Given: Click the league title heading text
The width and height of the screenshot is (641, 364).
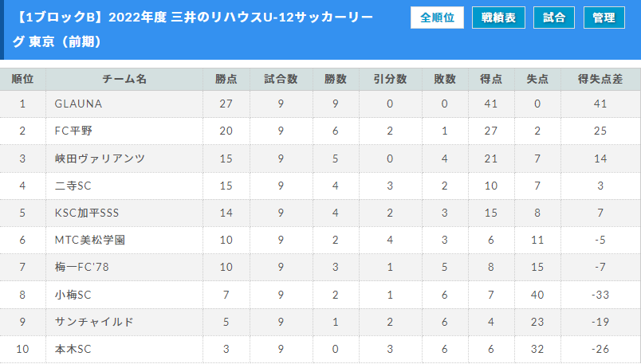Looking at the screenshot, I should pyautogui.click(x=195, y=29).
